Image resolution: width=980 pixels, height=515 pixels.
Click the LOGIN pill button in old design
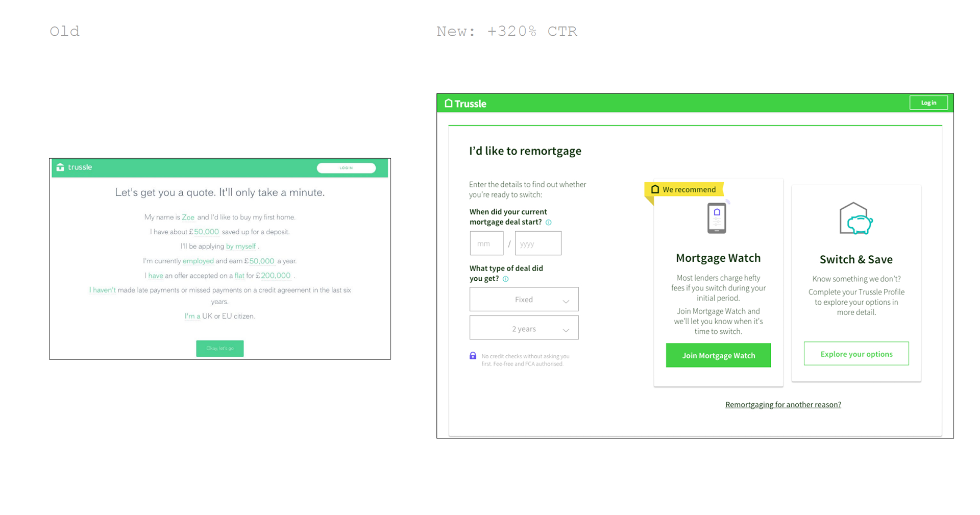point(346,168)
